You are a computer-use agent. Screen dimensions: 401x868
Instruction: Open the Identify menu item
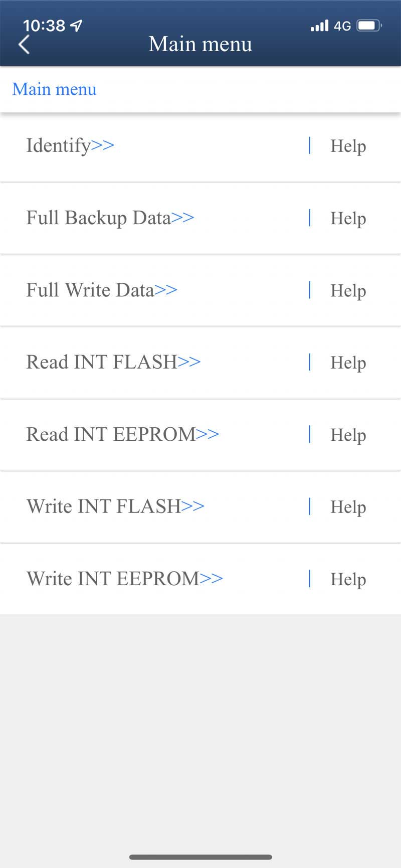click(x=70, y=145)
